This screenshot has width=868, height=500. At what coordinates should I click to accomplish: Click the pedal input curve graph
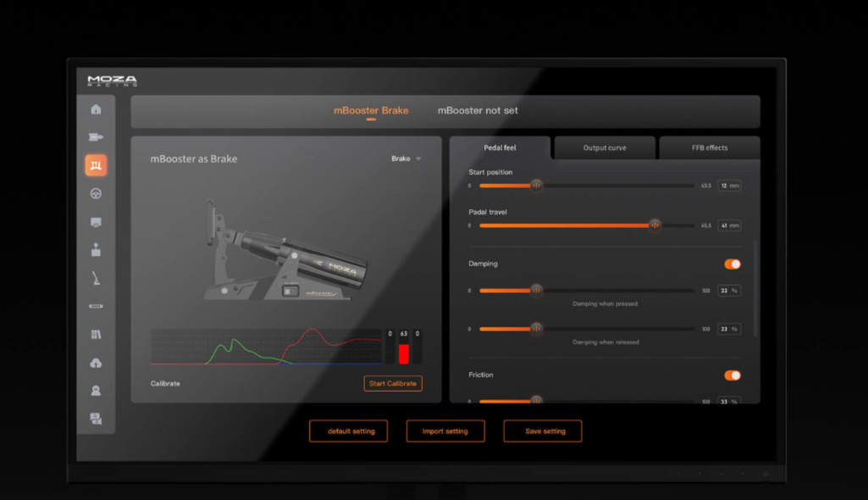coord(266,347)
